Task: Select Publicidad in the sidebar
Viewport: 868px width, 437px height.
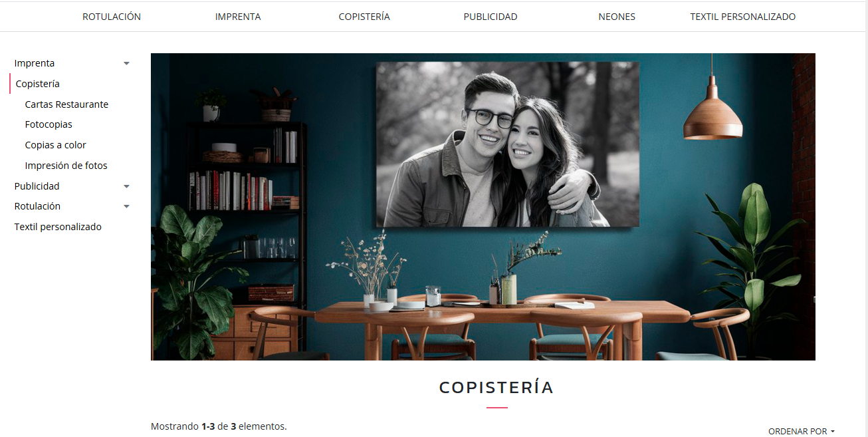Action: pos(37,186)
